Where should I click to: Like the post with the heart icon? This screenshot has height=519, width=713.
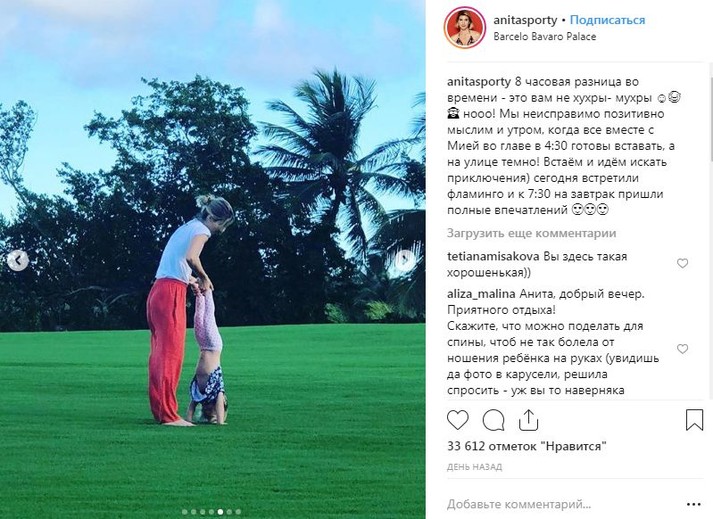457,420
